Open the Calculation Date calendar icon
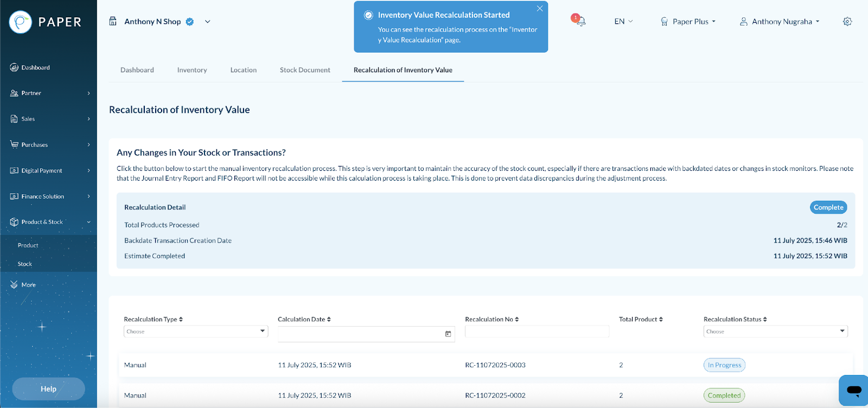The image size is (868, 408). [448, 334]
